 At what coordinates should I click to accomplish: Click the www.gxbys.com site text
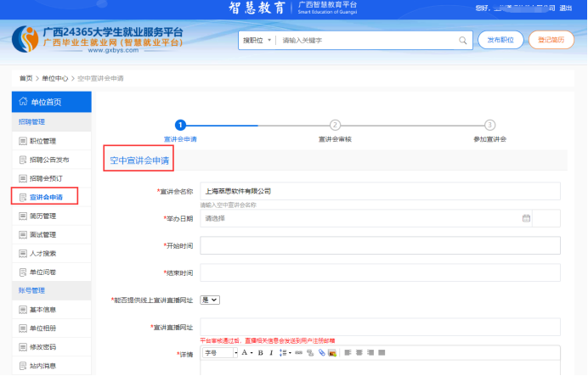click(x=113, y=50)
